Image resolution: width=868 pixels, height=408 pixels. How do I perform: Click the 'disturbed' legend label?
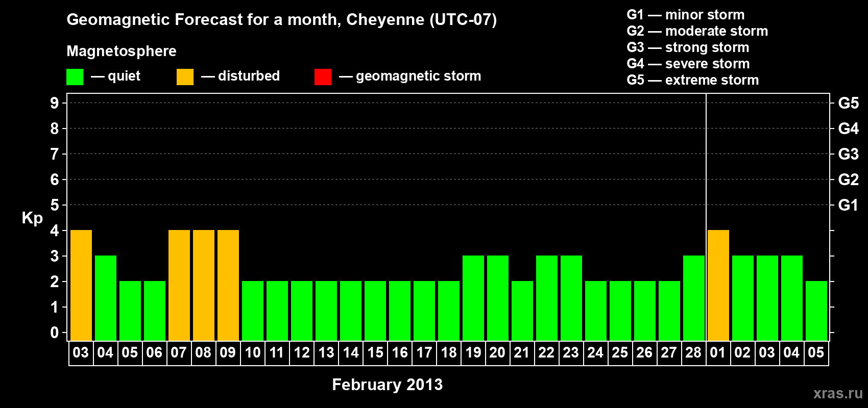249,76
